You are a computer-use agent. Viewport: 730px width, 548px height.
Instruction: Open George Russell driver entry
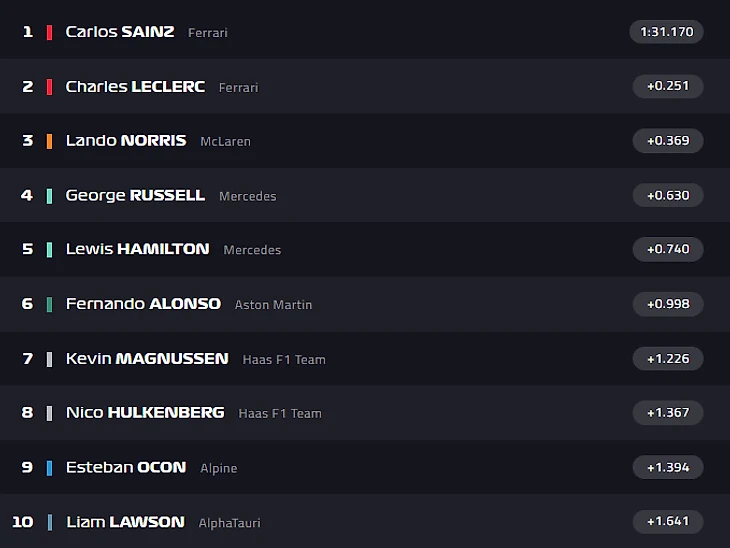pos(135,195)
